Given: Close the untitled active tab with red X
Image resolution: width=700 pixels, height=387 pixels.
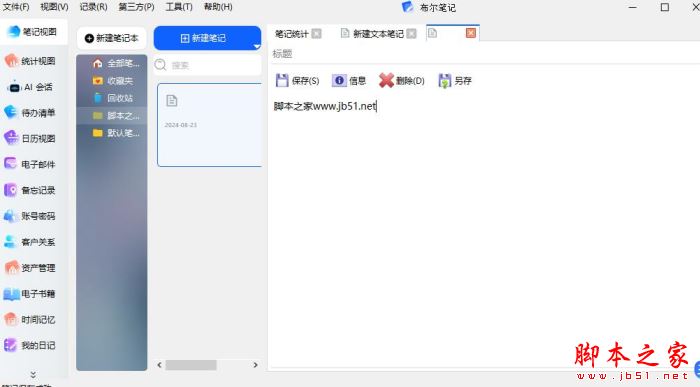Looking at the screenshot, I should (471, 33).
